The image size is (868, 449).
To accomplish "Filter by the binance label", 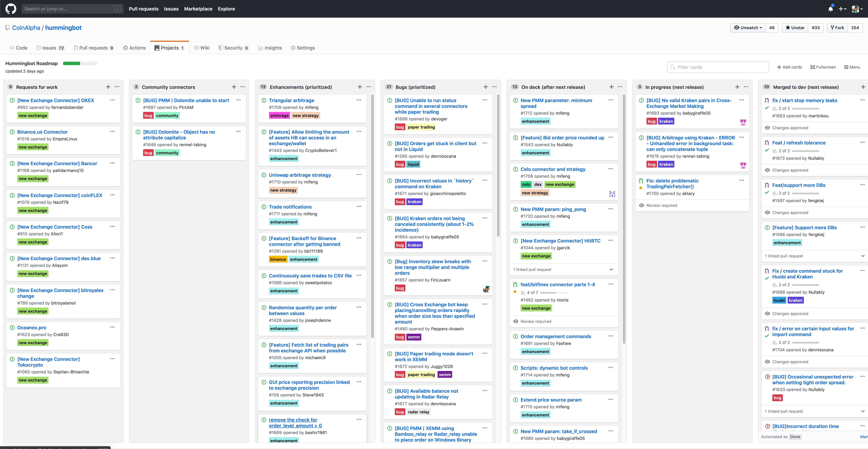I will 278,259.
